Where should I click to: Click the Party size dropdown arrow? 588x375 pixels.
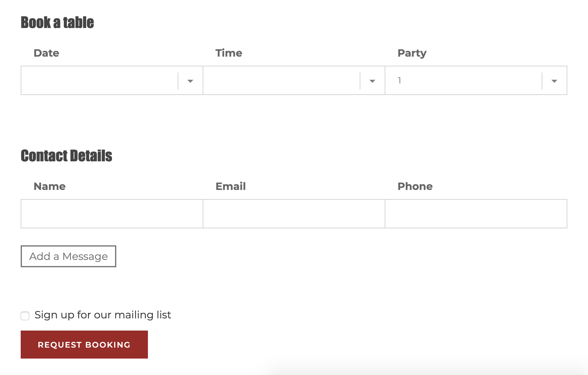[554, 81]
